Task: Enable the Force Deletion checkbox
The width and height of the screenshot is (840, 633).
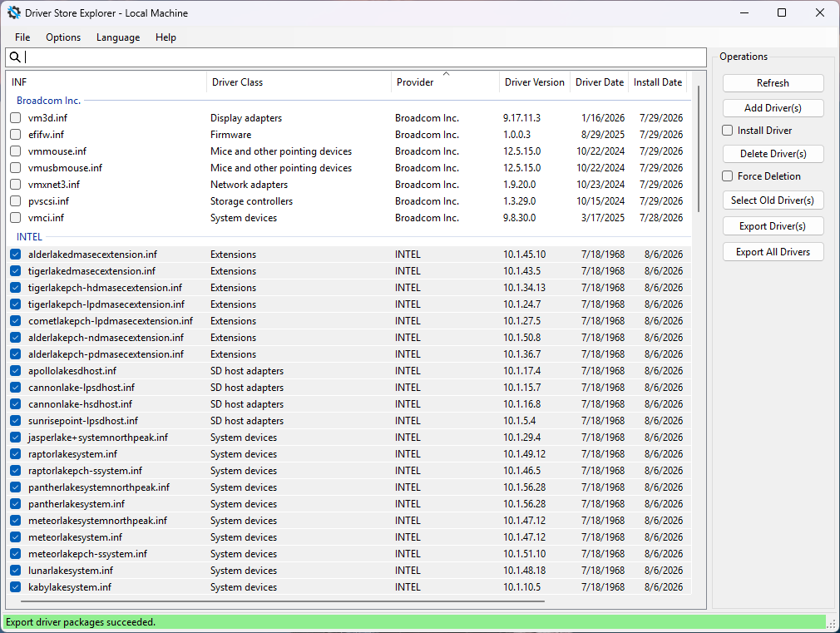Action: 728,176
